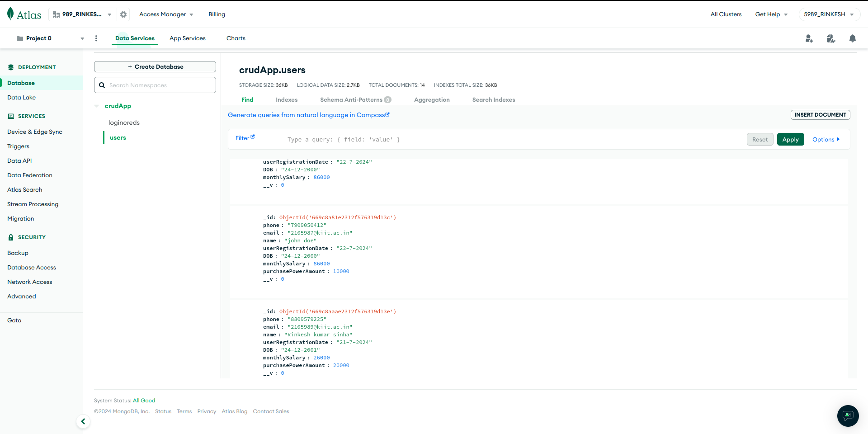Collapse sidebar with left chevron button
This screenshot has width=868, height=434.
click(x=83, y=421)
